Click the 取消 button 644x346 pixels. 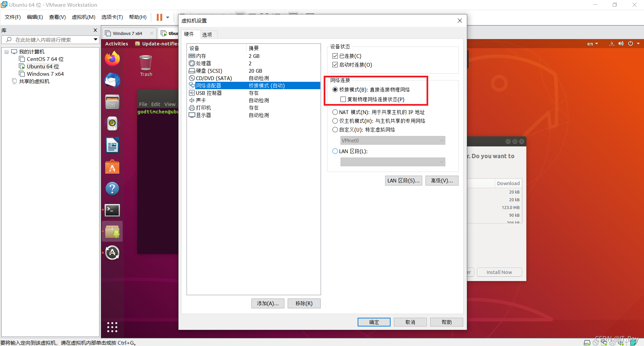pyautogui.click(x=410, y=322)
